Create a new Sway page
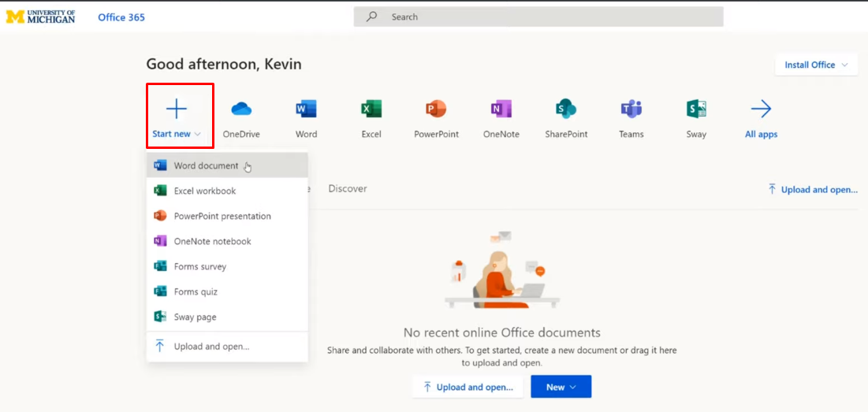 (x=227, y=317)
